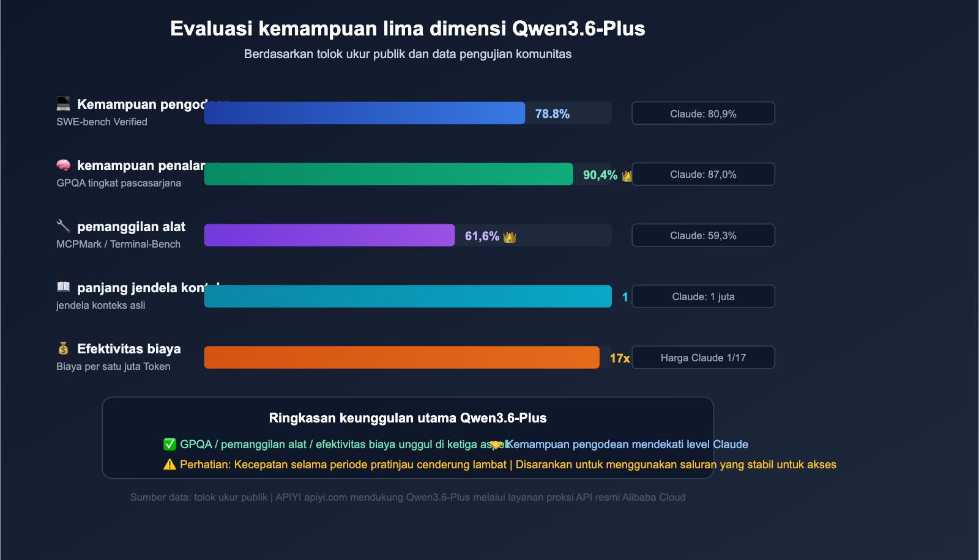The image size is (979, 560).
Task: Click the open book icon for context window
Action: click(x=64, y=287)
